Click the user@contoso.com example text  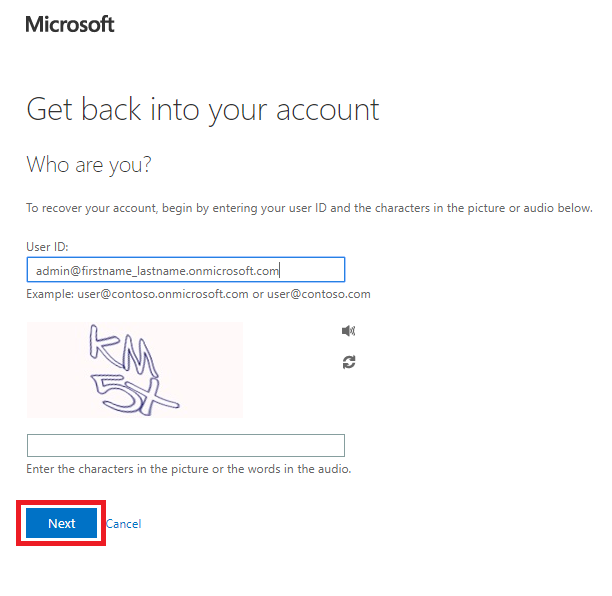(x=318, y=294)
